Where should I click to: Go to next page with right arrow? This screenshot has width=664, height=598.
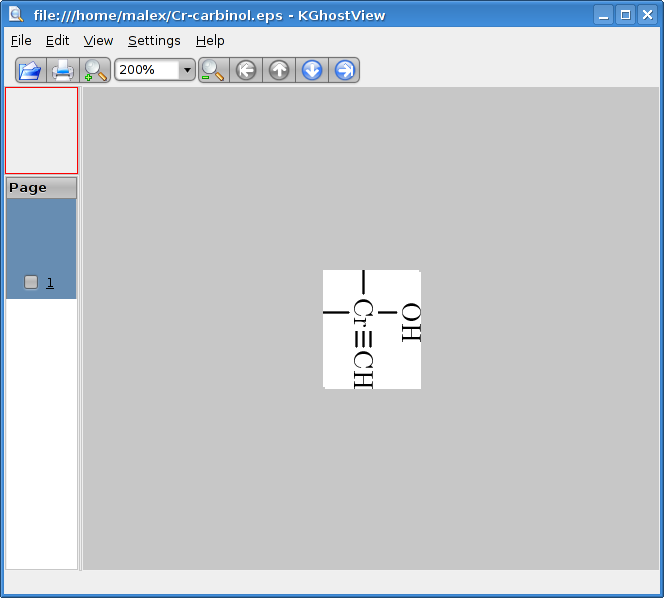click(x=345, y=70)
